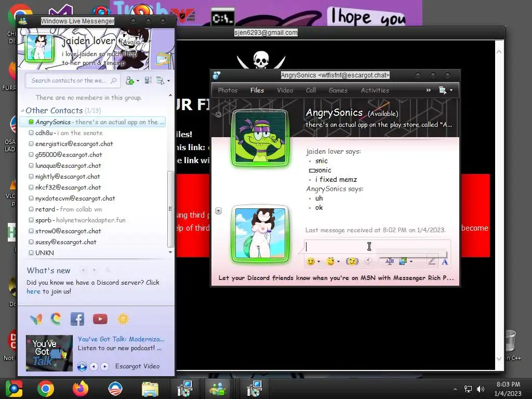The width and height of the screenshot is (532, 399).
Task: Click inside the chat message input box
Action: point(377,247)
